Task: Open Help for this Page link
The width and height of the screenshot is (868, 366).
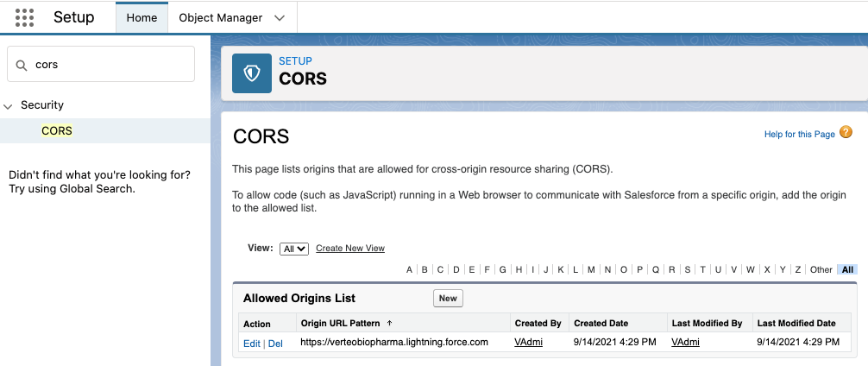Action: pos(799,135)
